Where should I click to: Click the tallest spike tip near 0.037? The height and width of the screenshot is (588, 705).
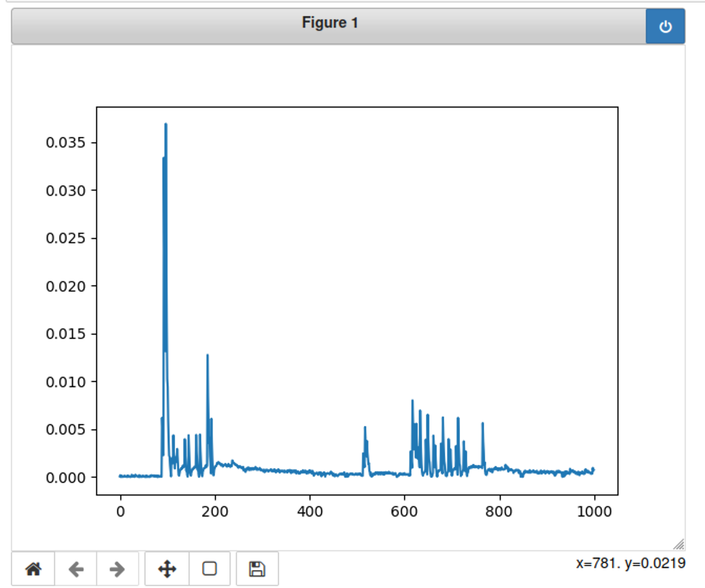coord(166,124)
